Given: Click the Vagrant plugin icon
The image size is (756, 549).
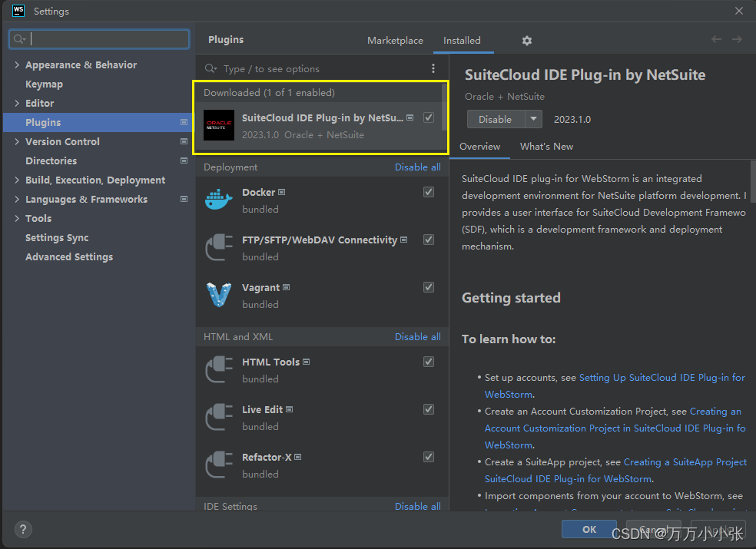Looking at the screenshot, I should (220, 293).
